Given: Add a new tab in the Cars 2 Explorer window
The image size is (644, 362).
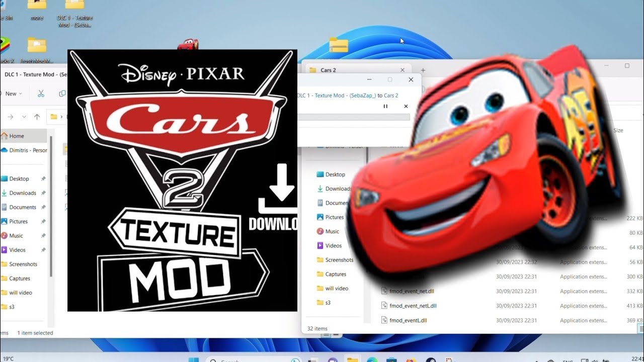Looking at the screenshot, I should pos(423,70).
